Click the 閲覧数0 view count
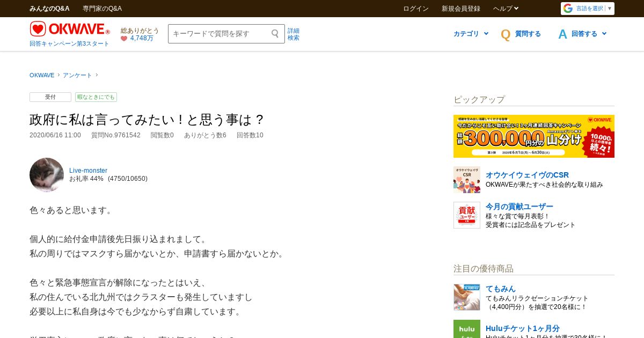The width and height of the screenshot is (644, 338). point(162,135)
